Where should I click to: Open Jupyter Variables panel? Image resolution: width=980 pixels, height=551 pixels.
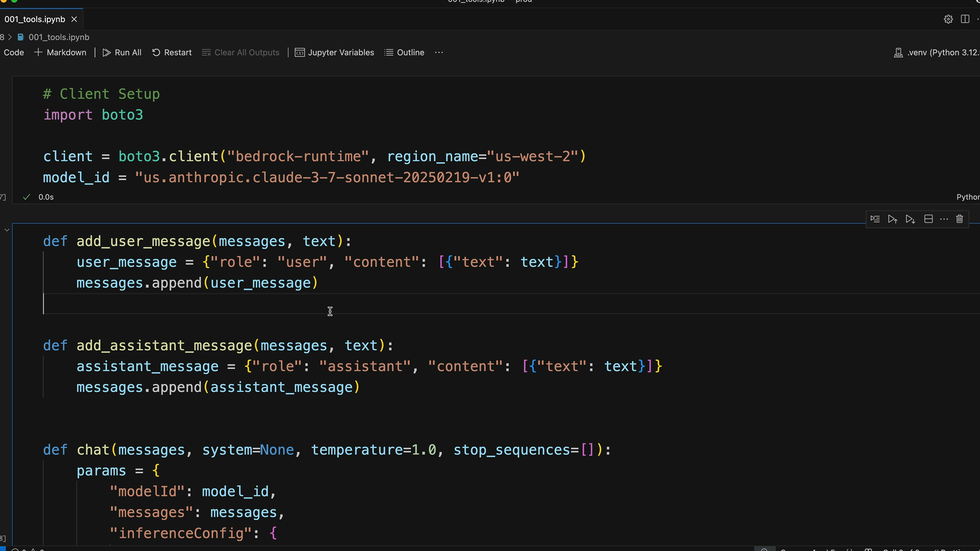(x=335, y=53)
